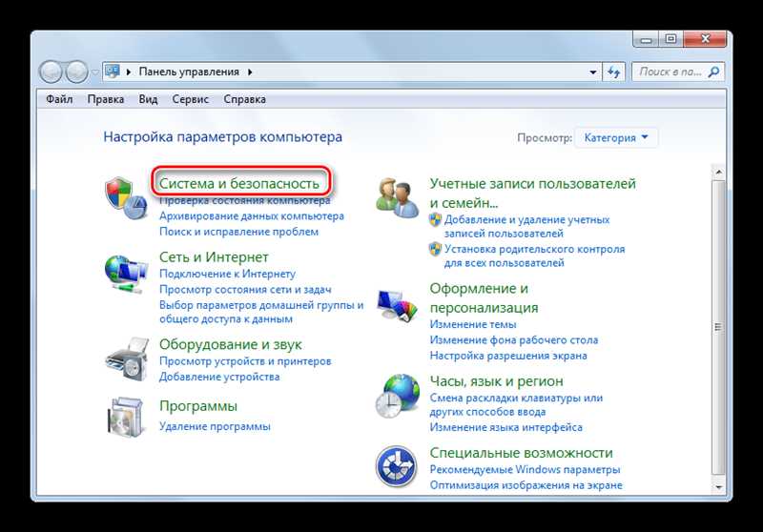The width and height of the screenshot is (763, 532).
Task: Click the search box Поиск в панели
Action: coord(677,72)
